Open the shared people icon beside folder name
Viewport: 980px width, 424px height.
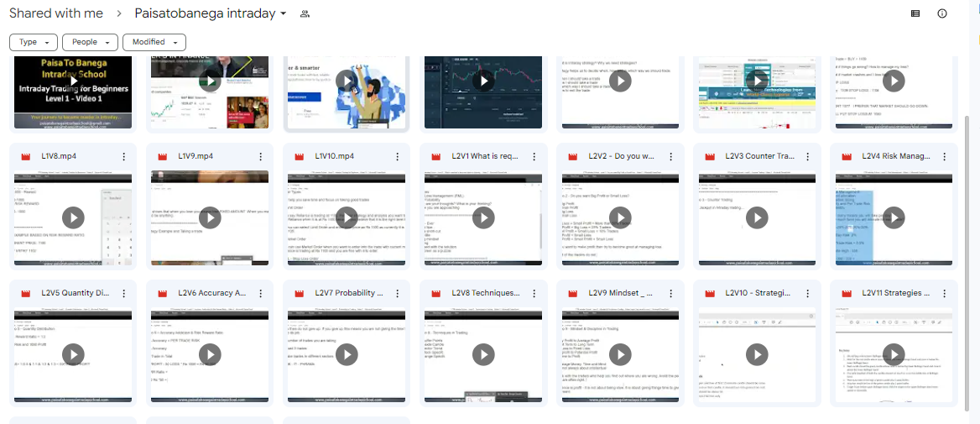(304, 14)
